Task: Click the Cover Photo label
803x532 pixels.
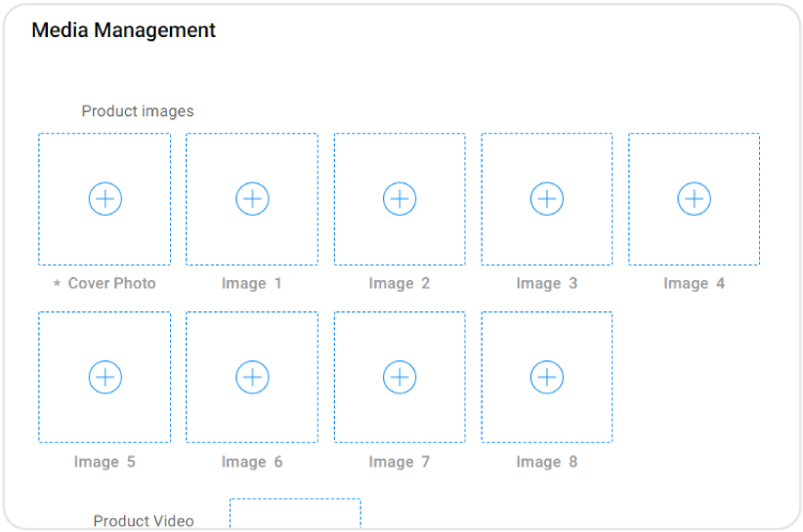Action: point(110,284)
